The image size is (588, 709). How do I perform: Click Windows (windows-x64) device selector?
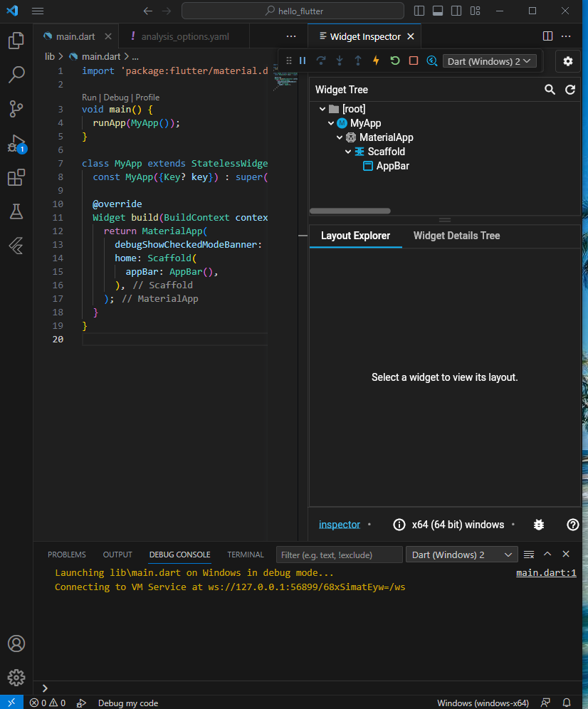[x=483, y=703]
